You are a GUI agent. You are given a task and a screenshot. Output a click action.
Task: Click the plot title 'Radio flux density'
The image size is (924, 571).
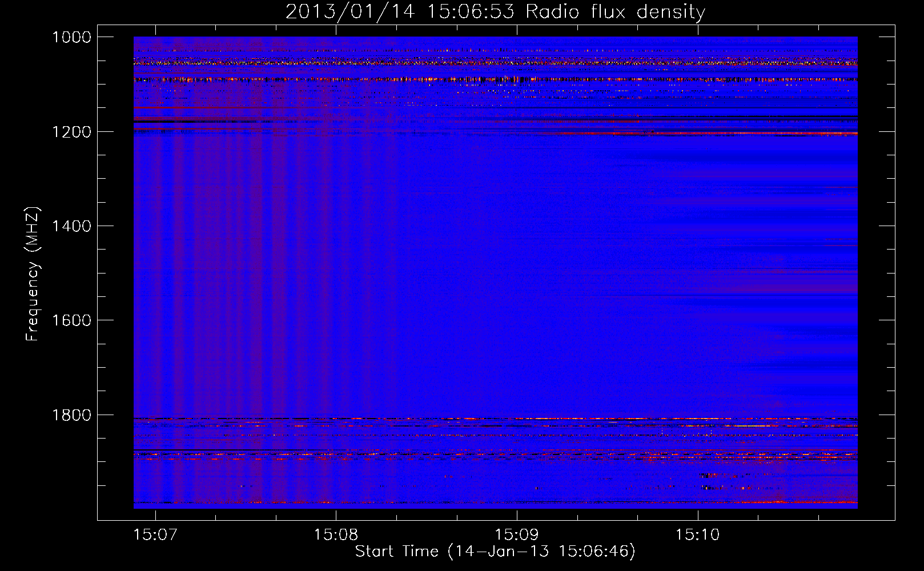coord(616,11)
